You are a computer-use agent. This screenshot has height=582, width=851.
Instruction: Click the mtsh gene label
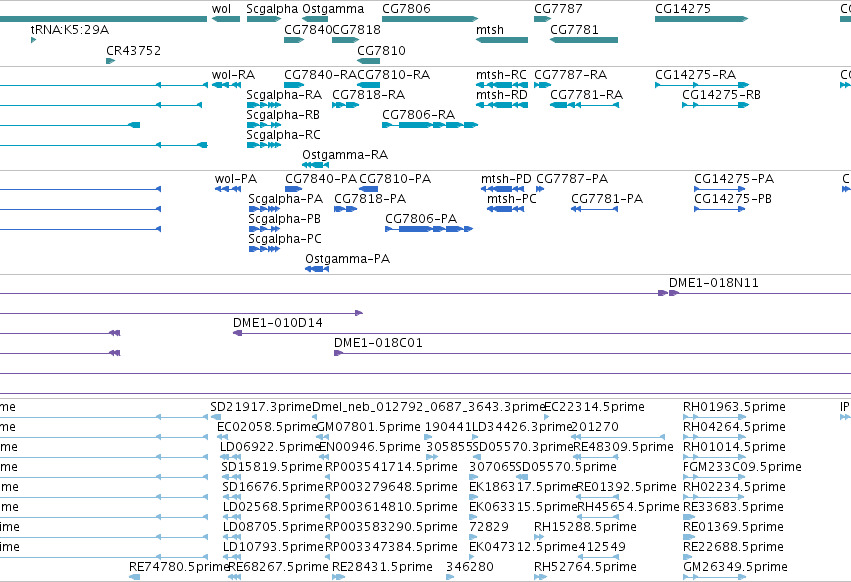(490, 30)
